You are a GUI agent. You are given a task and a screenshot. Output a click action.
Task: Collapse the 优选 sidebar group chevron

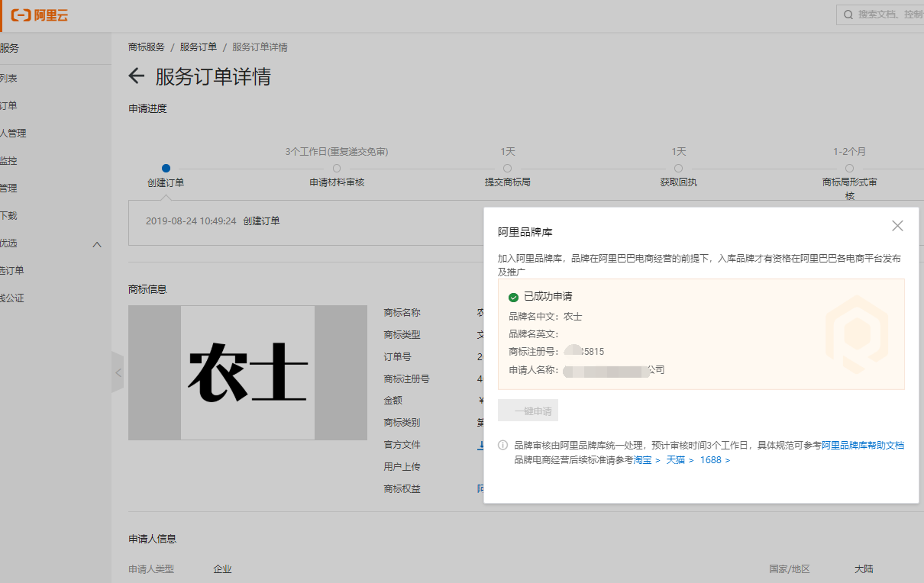tap(97, 244)
